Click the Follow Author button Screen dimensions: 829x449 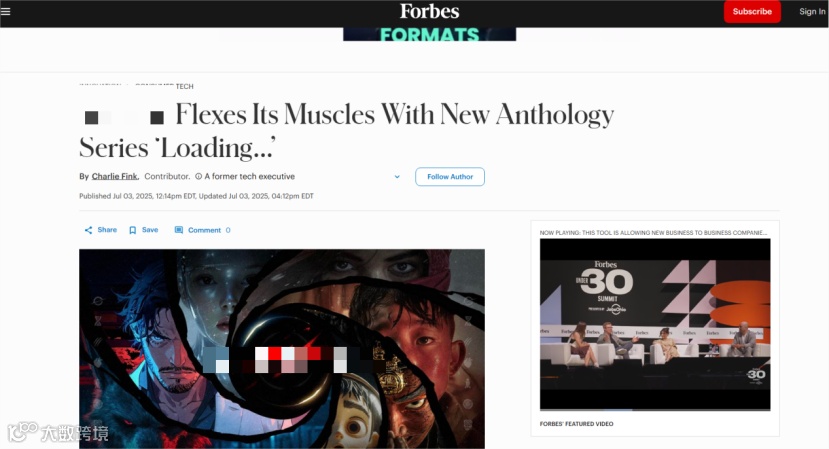450,177
